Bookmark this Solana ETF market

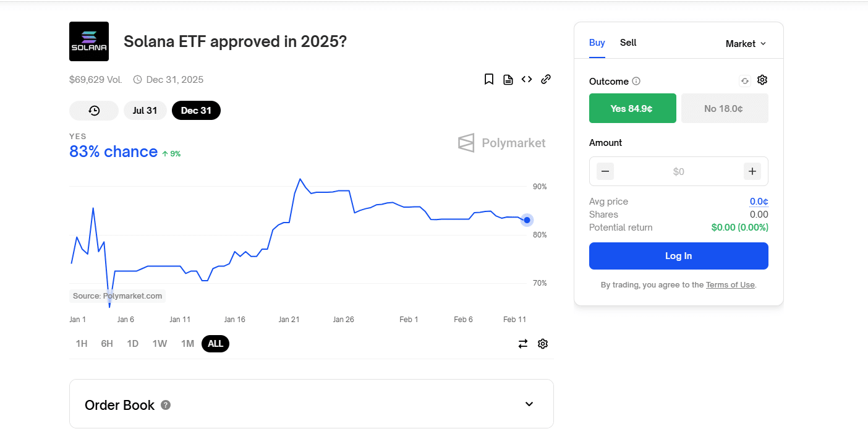pos(489,79)
